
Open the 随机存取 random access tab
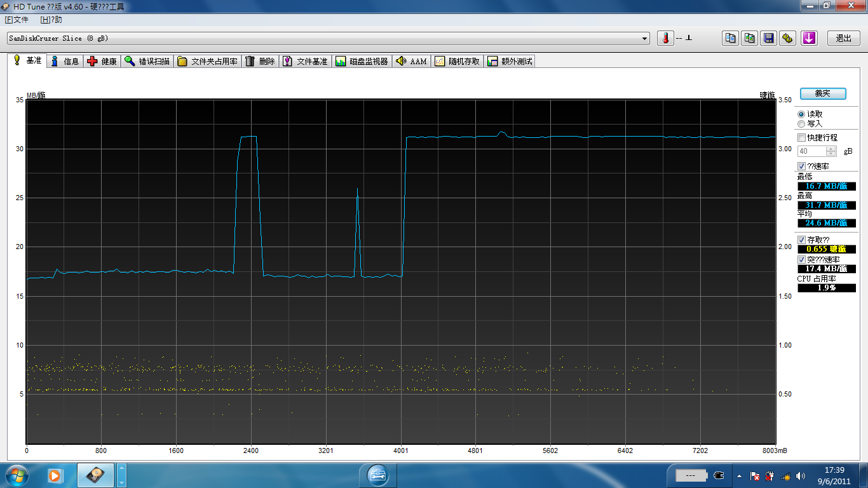[457, 61]
